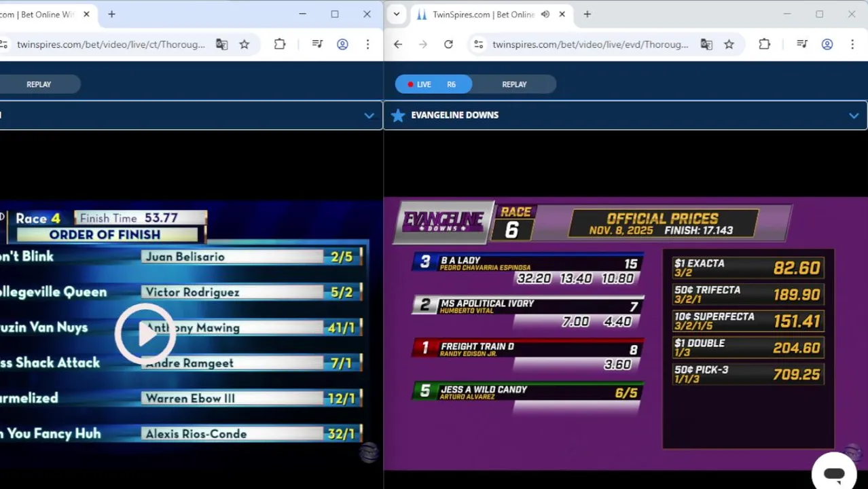Select REPLAY tab in left window

(39, 84)
